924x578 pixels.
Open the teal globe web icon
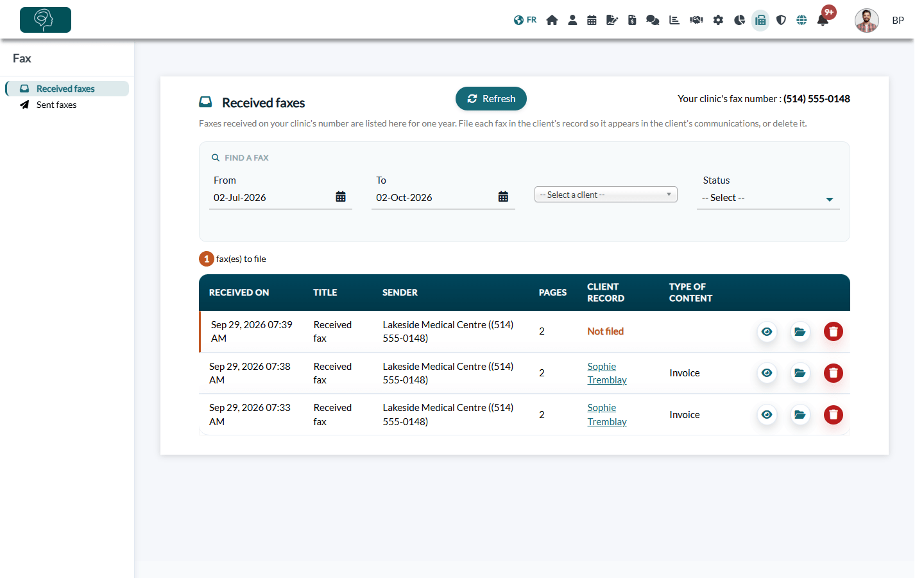click(x=801, y=20)
